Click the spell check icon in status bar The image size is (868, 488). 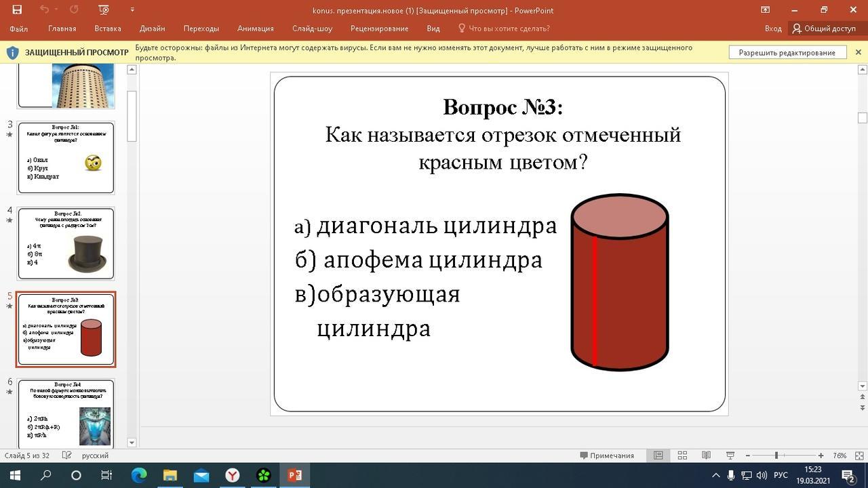point(66,455)
